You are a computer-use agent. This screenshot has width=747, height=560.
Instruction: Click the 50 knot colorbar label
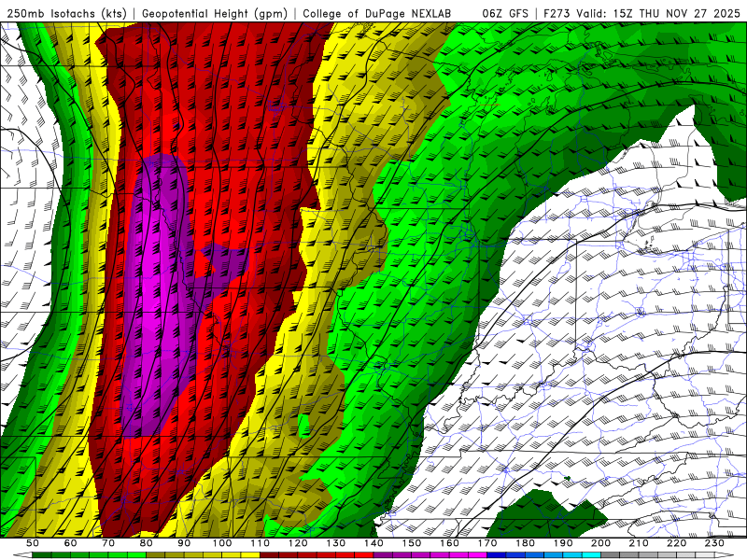[x=33, y=543]
